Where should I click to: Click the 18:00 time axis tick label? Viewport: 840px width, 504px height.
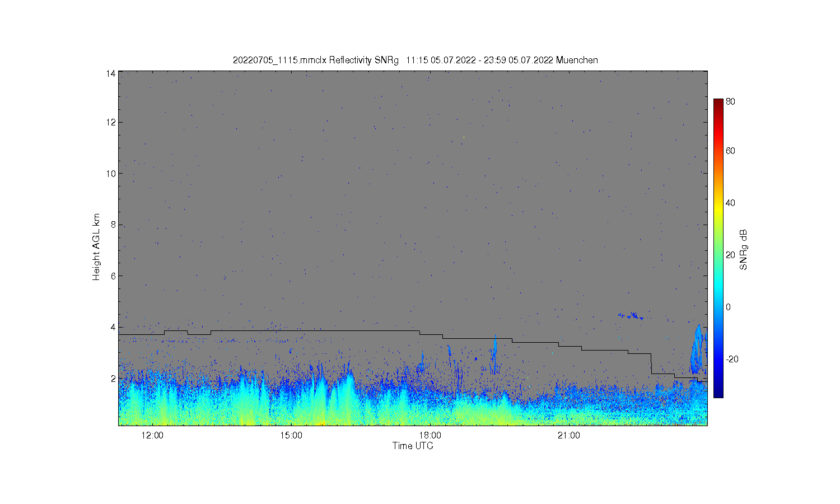tap(430, 436)
